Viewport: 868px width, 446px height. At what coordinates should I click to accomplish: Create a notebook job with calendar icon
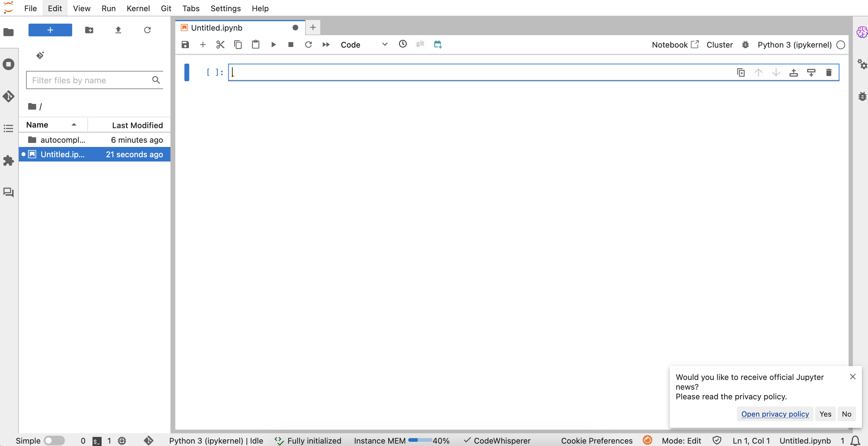click(x=438, y=44)
